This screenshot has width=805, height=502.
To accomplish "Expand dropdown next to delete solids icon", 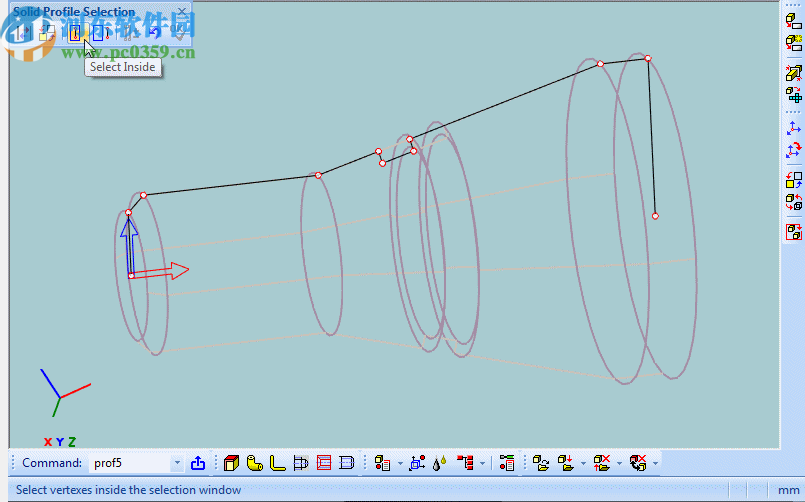I will coord(619,464).
